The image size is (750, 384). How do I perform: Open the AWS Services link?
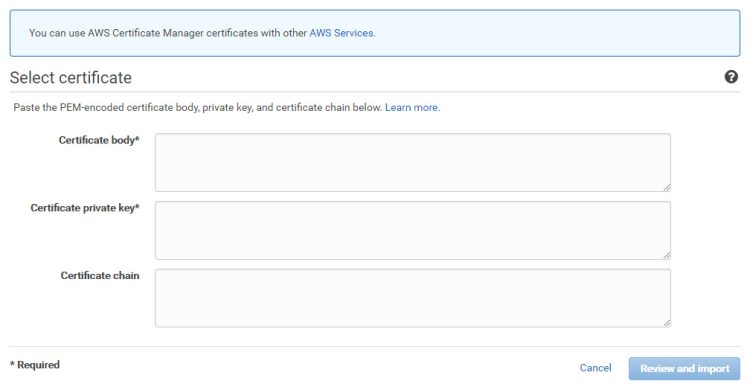342,33
